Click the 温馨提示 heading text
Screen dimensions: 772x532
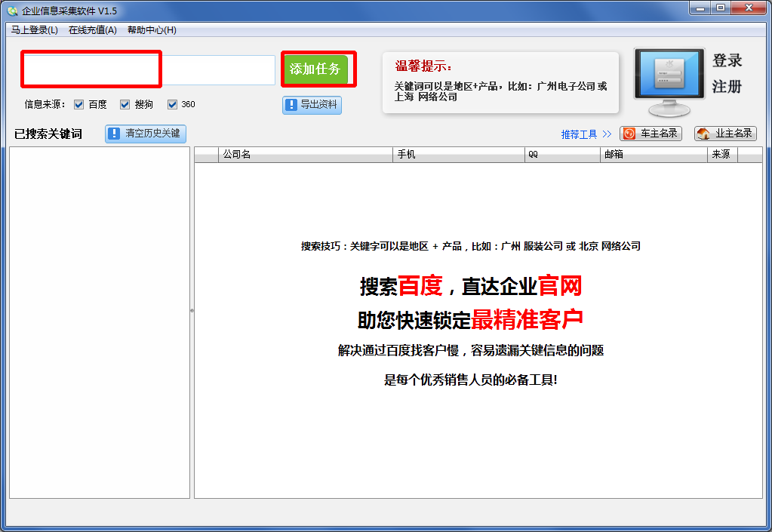click(423, 66)
